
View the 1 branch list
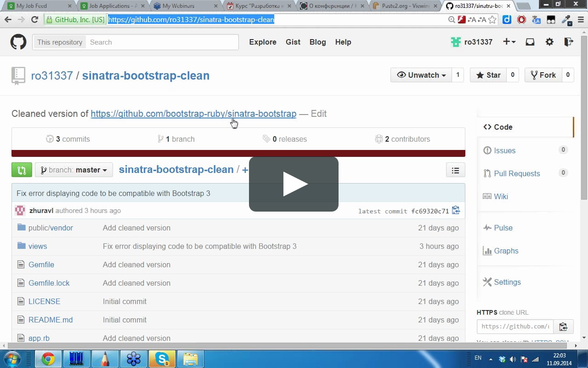[176, 139]
